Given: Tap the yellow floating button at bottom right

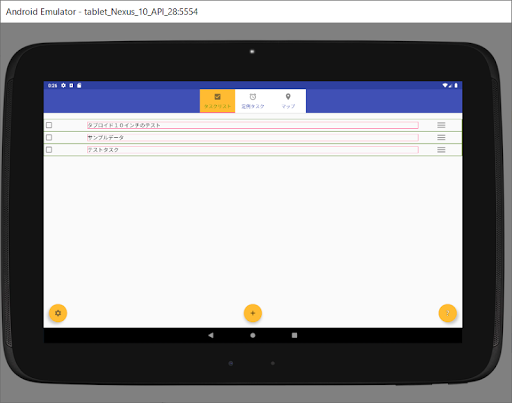Looking at the screenshot, I should pyautogui.click(x=447, y=313).
